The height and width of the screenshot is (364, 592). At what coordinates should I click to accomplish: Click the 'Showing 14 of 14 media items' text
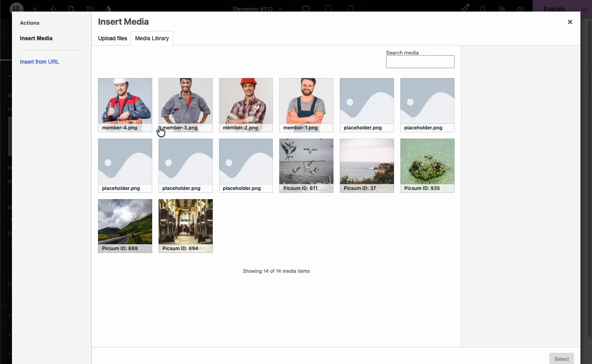click(x=276, y=271)
